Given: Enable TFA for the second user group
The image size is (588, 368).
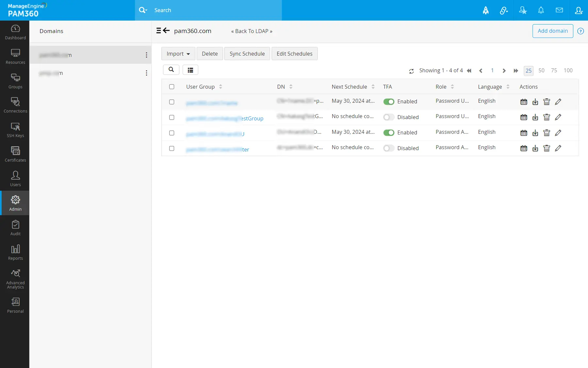Looking at the screenshot, I should click(x=388, y=117).
